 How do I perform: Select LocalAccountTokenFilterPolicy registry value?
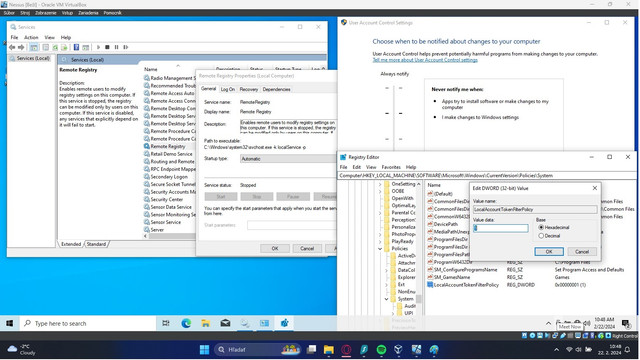pyautogui.click(x=466, y=285)
